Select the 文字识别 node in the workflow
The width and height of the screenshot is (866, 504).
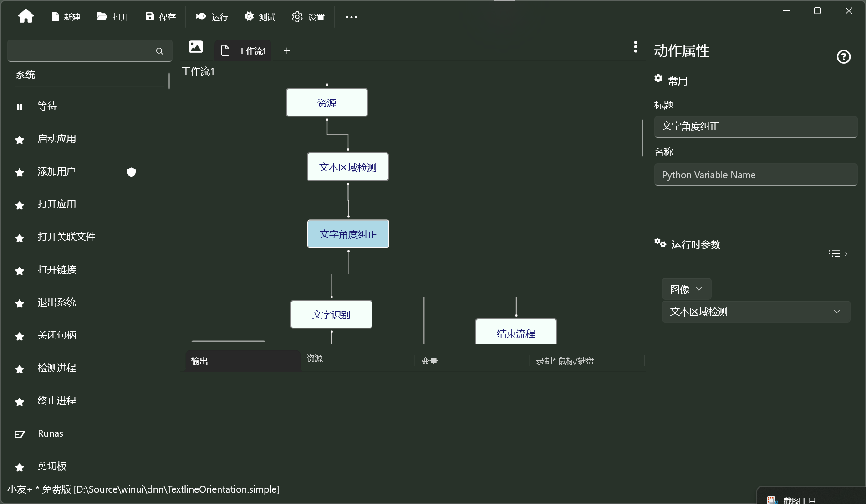[x=331, y=314]
